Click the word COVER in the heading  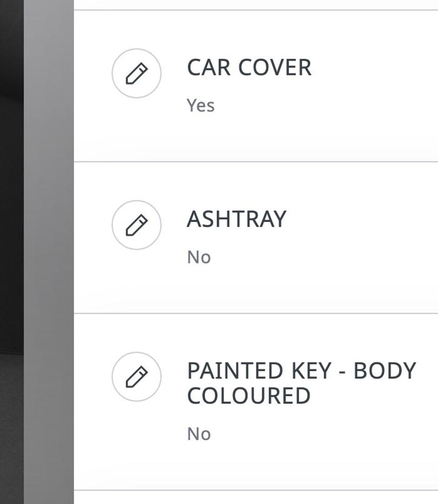tap(274, 68)
